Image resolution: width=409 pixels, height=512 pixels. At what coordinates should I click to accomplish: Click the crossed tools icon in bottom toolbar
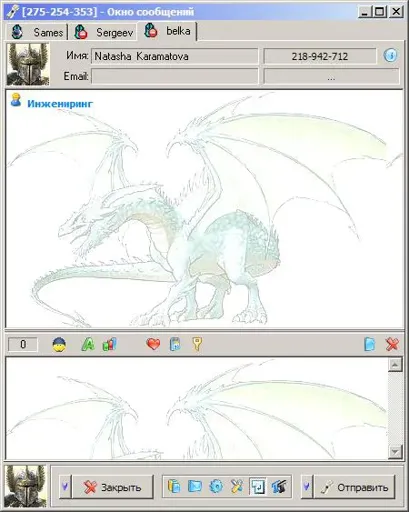(237, 487)
